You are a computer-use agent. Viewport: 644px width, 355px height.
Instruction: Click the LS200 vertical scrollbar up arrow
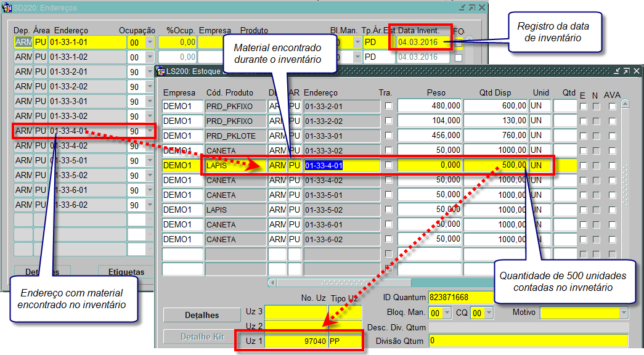(625, 104)
